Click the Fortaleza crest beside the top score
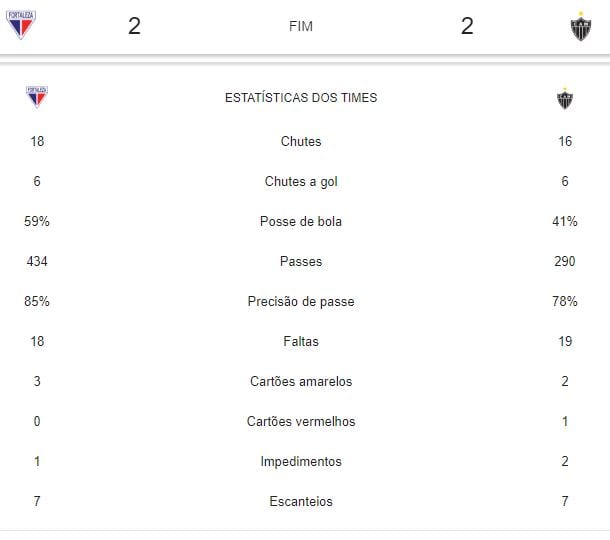This screenshot has width=610, height=540. coord(20,26)
